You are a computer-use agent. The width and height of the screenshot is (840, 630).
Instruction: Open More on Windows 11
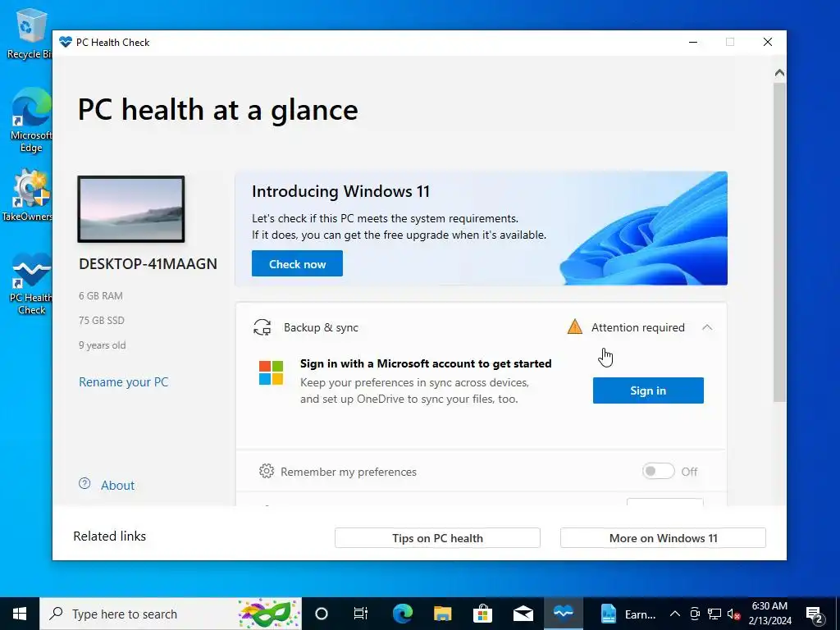click(x=663, y=538)
